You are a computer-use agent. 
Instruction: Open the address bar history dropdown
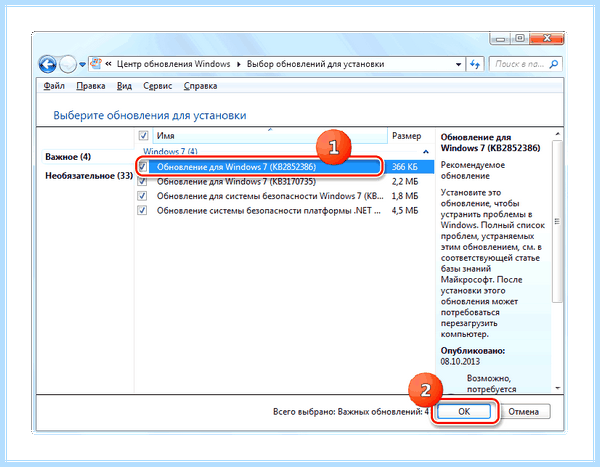pos(458,64)
